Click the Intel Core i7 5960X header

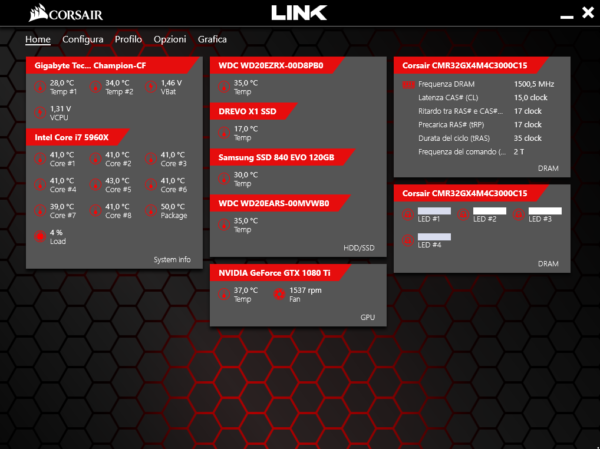click(x=72, y=137)
